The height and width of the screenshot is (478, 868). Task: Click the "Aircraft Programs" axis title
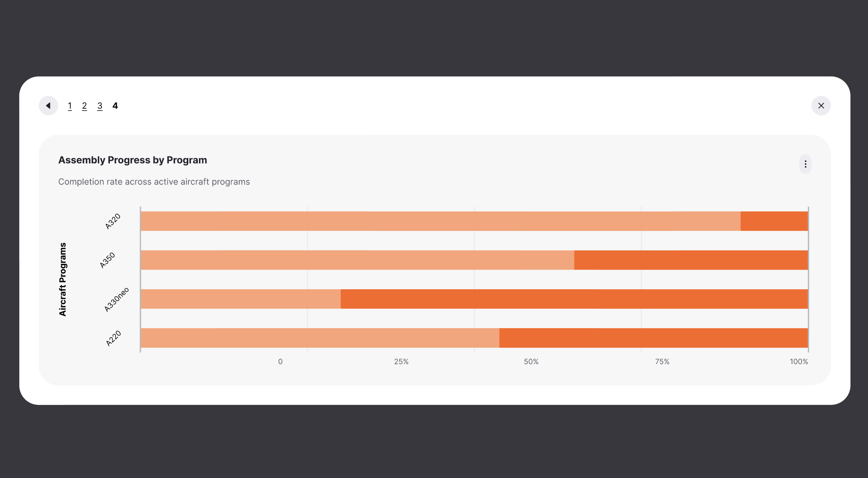(63, 279)
